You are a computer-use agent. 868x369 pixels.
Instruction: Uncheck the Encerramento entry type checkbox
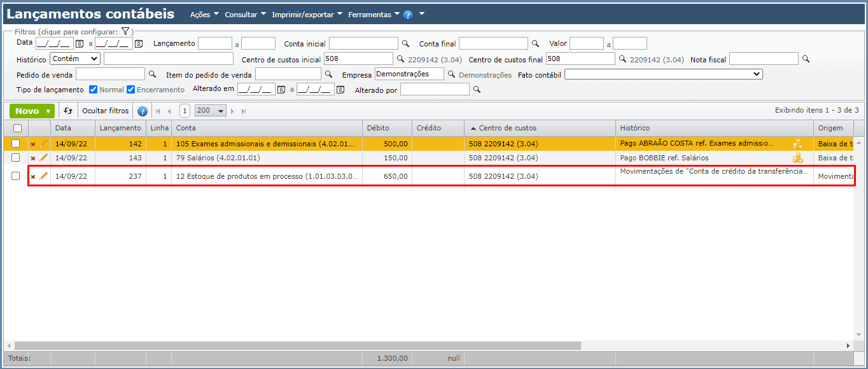point(130,89)
